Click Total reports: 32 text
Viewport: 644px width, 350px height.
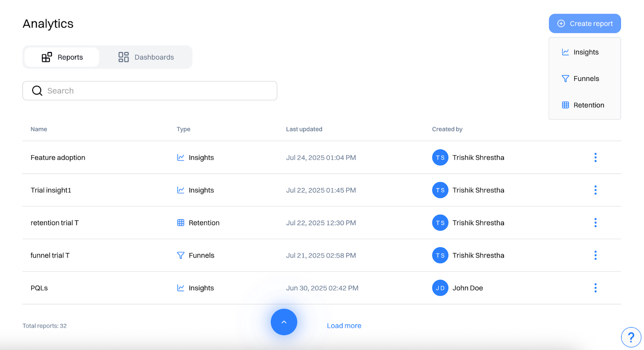[x=45, y=326]
